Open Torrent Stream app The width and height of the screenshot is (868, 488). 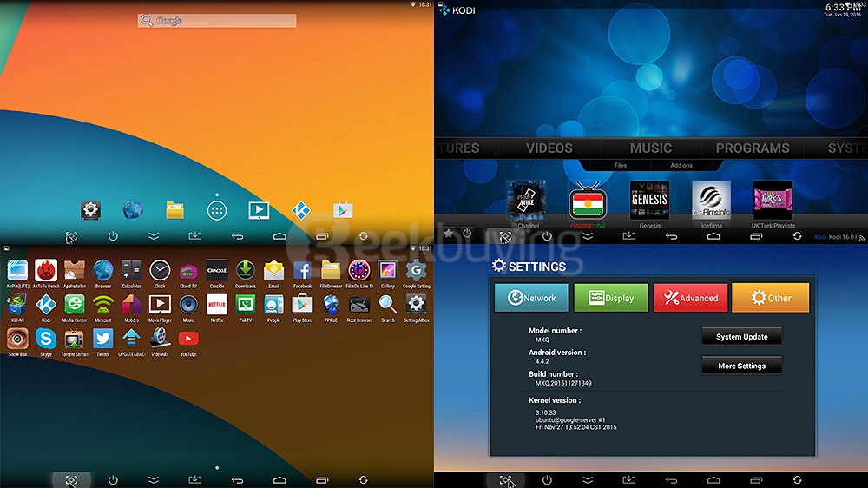74,342
